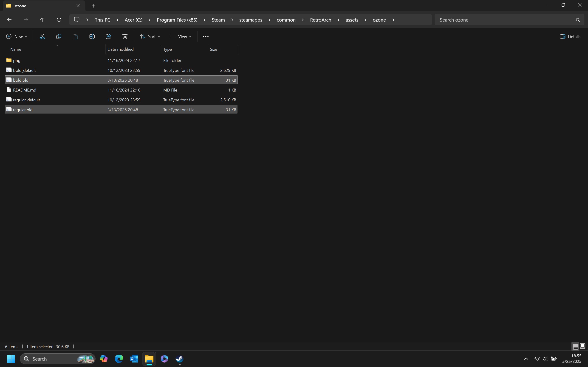The image size is (588, 367).
Task: Sort by Date modified column header
Action: coord(121,49)
